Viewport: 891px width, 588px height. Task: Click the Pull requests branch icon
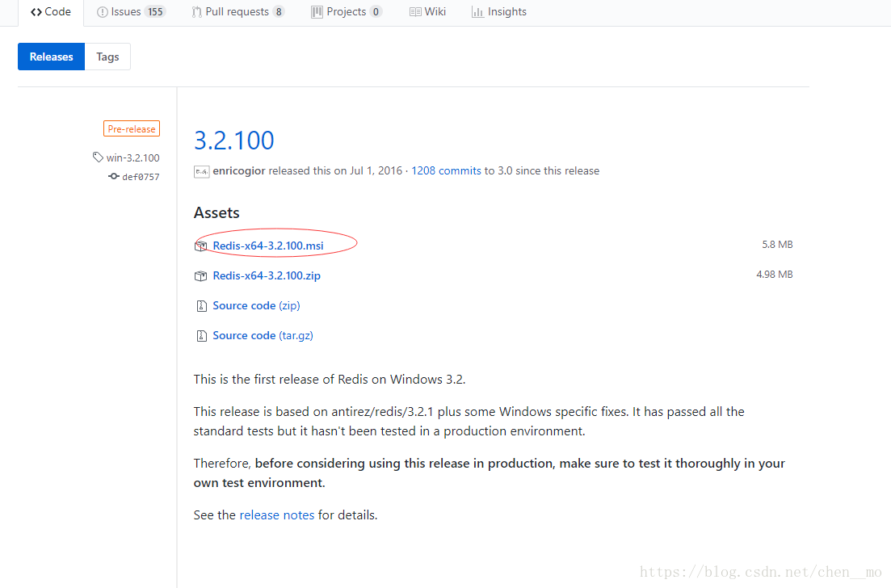(196, 12)
